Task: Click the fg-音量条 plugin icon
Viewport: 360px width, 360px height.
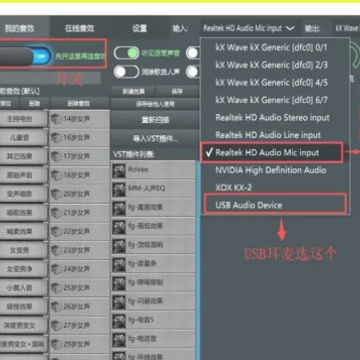Action: (x=119, y=264)
